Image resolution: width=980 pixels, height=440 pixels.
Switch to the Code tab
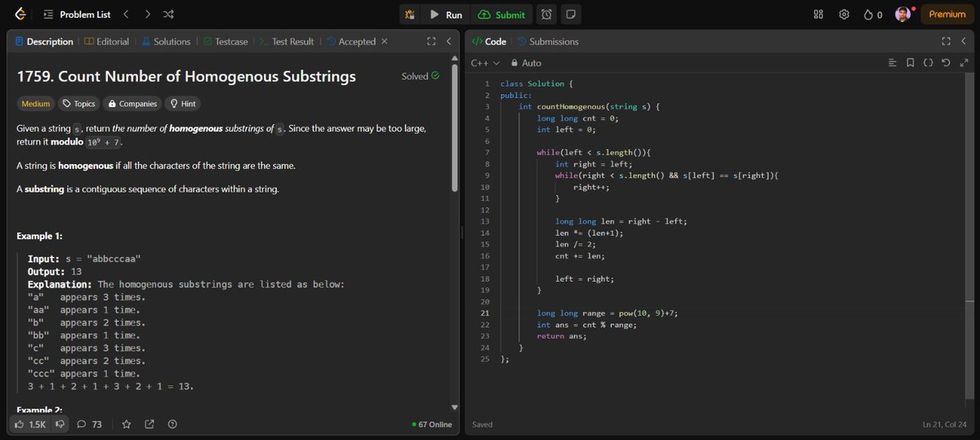click(x=490, y=42)
